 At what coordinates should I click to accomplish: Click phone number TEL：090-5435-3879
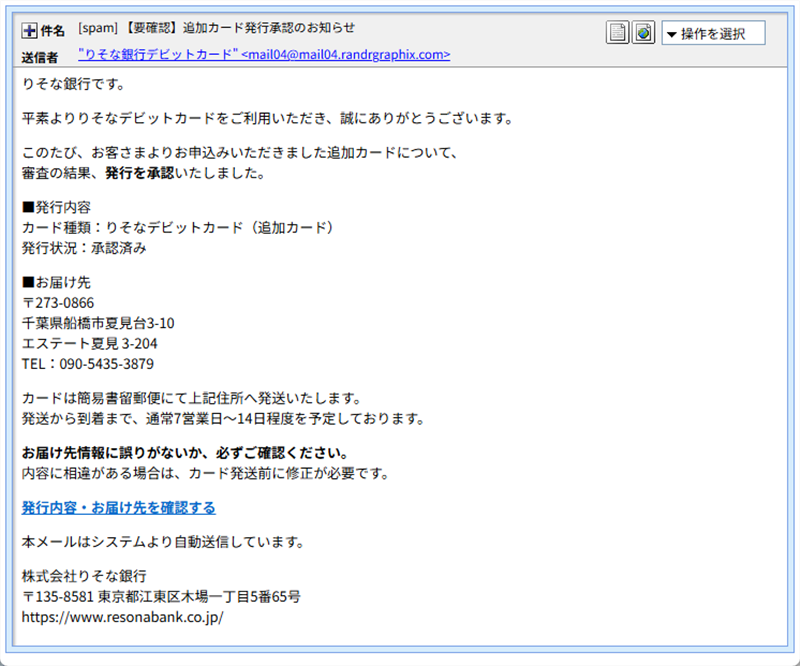pos(88,364)
